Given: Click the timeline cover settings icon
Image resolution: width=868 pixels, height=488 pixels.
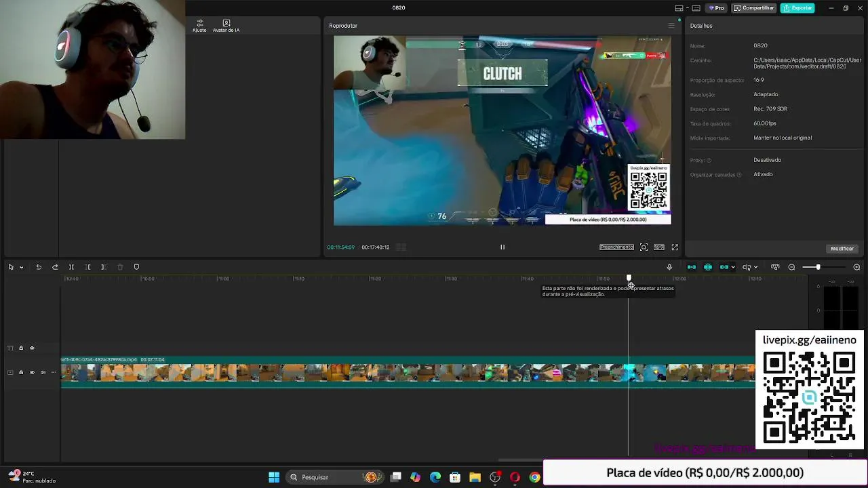Looking at the screenshot, I should coord(775,267).
